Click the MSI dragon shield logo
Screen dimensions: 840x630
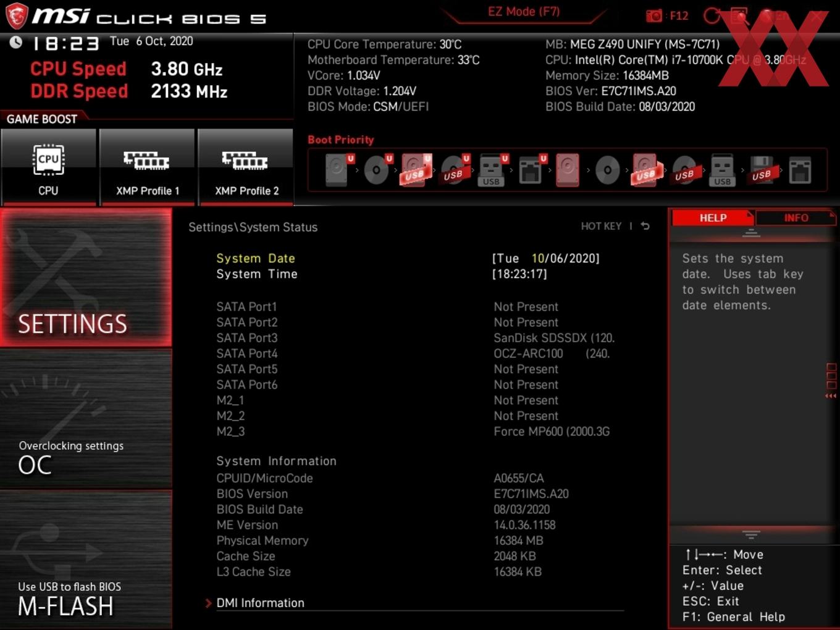coord(16,16)
